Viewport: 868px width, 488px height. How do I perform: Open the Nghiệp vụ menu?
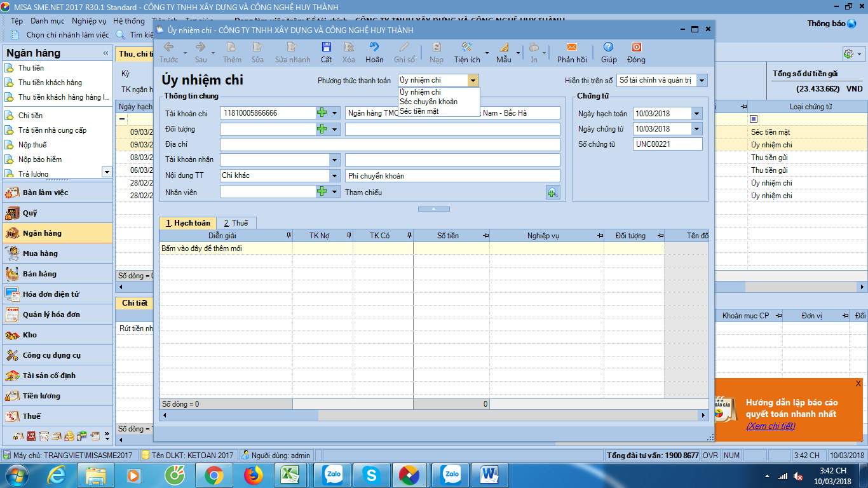tap(89, 21)
